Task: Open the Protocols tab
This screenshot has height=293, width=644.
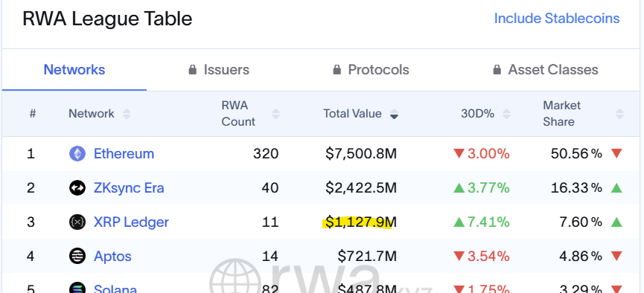Action: 371,70
